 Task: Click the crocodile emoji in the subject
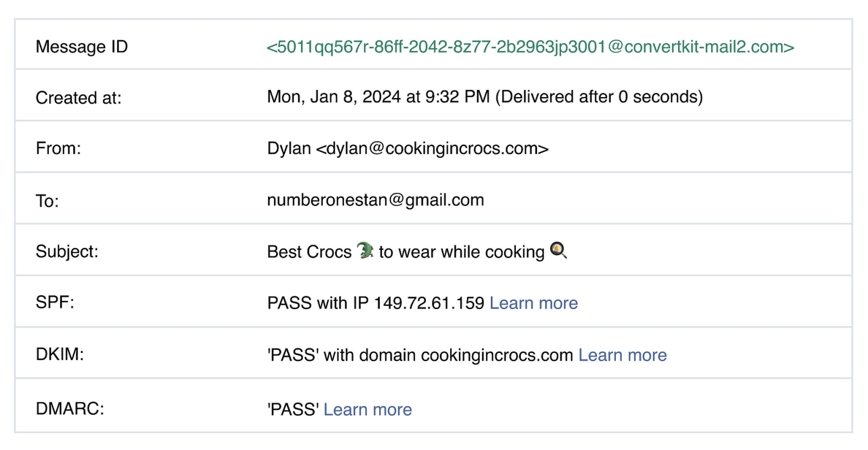[365, 250]
